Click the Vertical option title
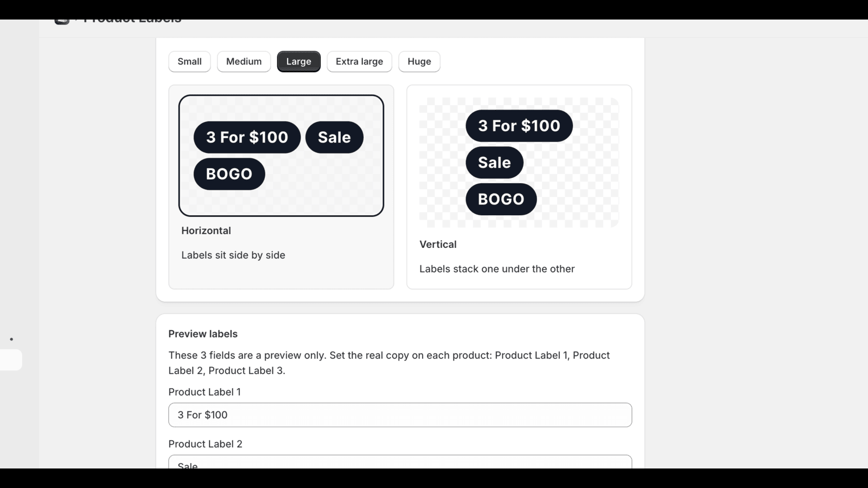 tap(438, 245)
